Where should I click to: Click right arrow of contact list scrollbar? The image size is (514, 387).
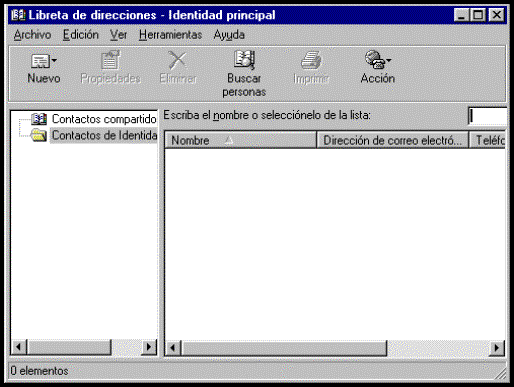(496, 348)
